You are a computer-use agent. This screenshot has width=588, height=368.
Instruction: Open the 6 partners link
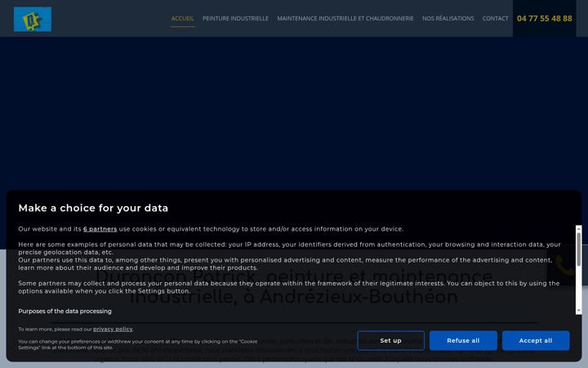pyautogui.click(x=100, y=229)
